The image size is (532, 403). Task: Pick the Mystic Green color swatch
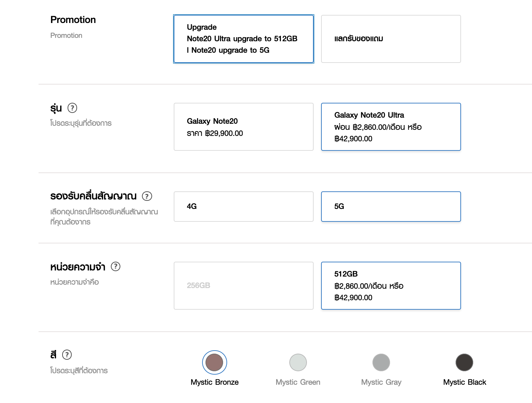tap(298, 362)
